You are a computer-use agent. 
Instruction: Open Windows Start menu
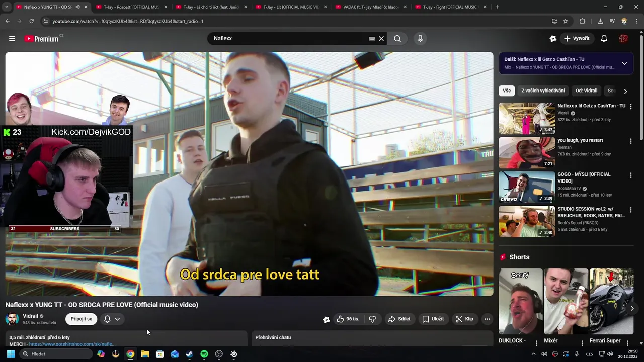11,354
